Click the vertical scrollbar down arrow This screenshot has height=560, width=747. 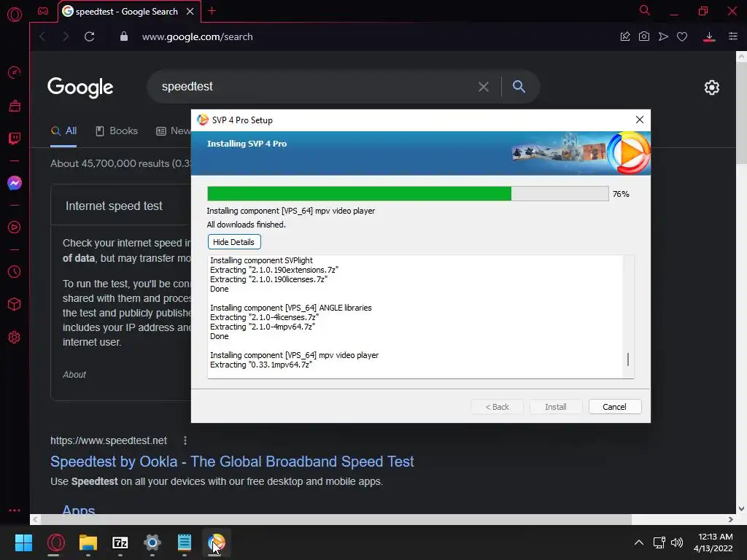741,508
